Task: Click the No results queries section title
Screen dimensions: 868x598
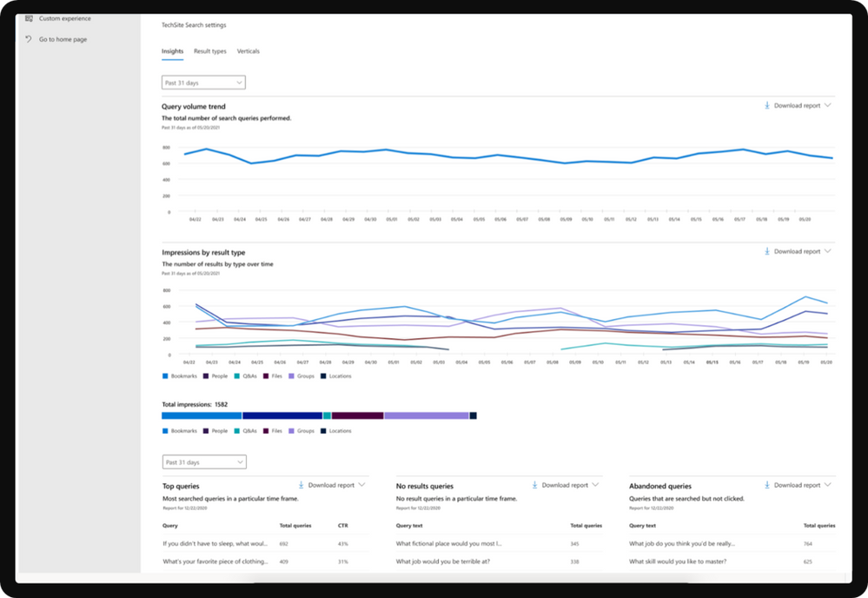Action: pos(425,486)
